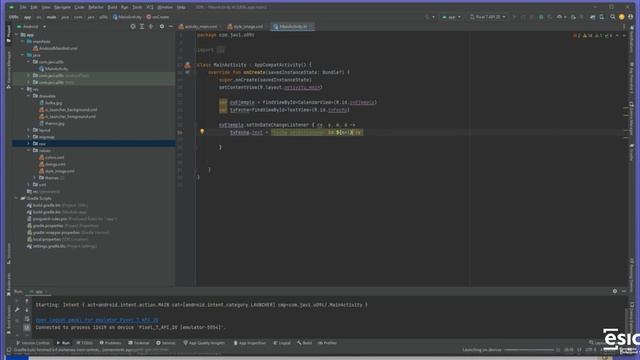Expand the mipmap folder
The height and width of the screenshot is (360, 640).
coord(29,137)
